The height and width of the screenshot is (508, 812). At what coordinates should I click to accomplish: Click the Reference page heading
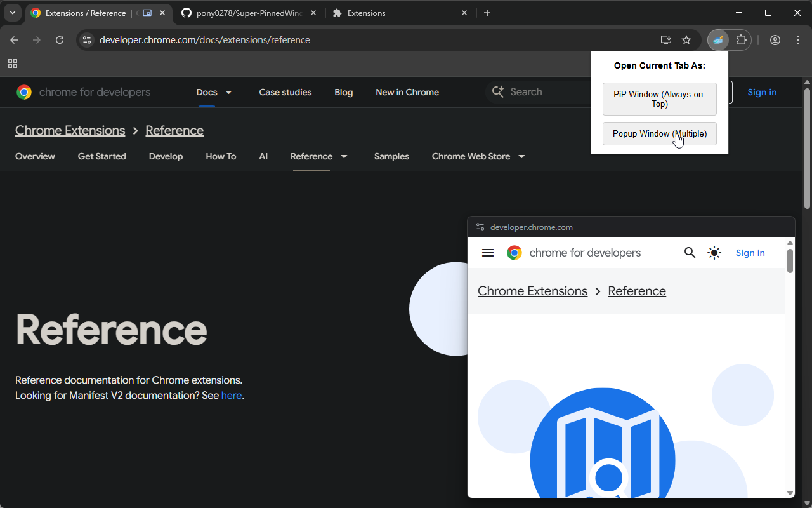point(111,330)
